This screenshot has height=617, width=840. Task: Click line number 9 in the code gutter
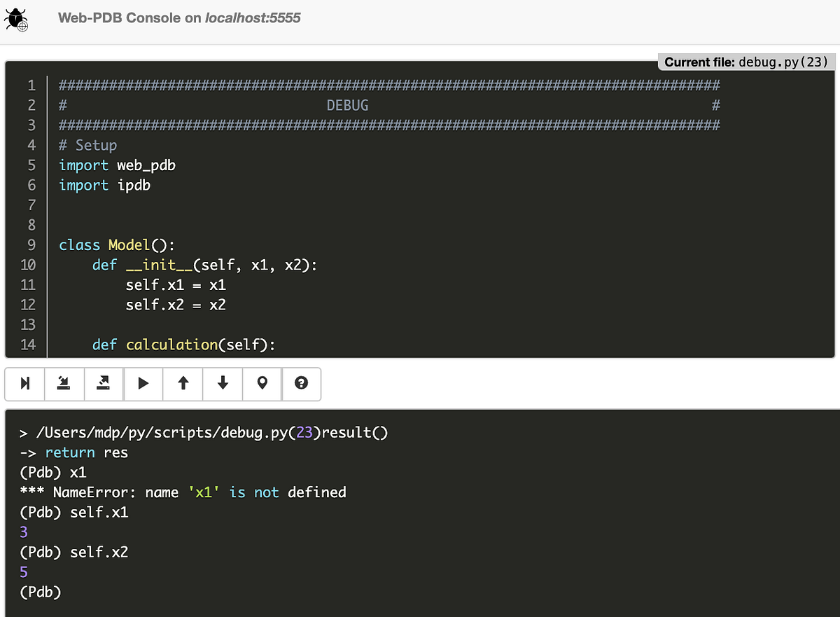pos(31,245)
